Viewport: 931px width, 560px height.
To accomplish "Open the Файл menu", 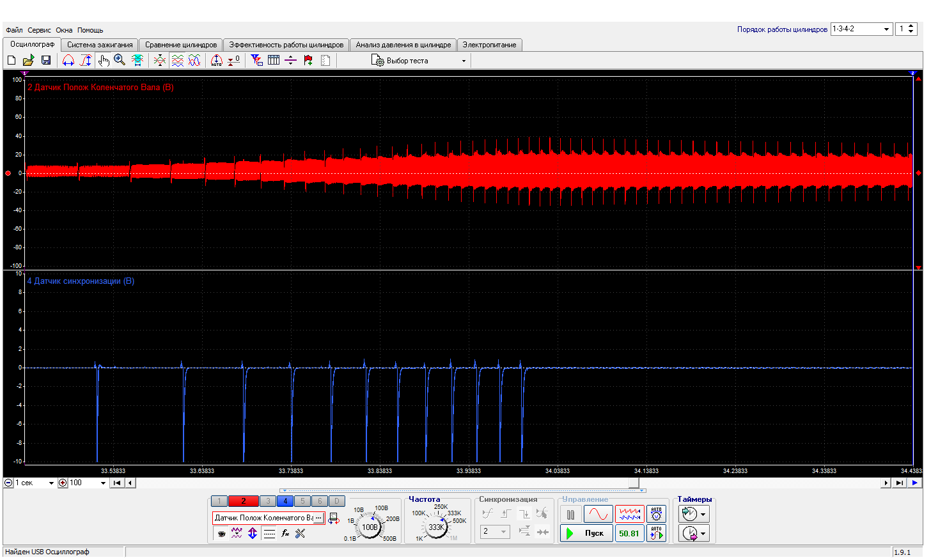I will click(14, 30).
